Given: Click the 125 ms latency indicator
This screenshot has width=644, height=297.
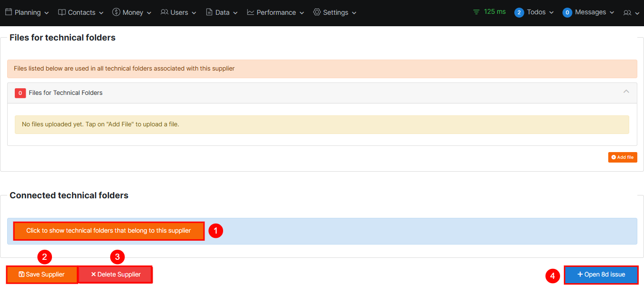Looking at the screenshot, I should tap(490, 12).
